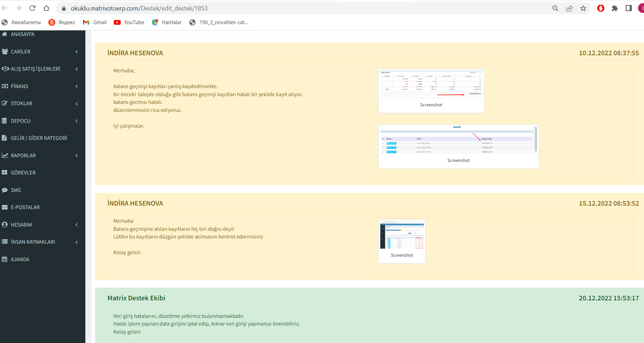Open the YouTube bookmark

129,22
